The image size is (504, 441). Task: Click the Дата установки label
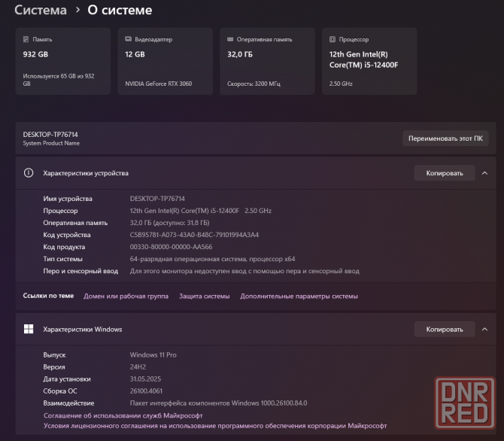[x=67, y=379]
